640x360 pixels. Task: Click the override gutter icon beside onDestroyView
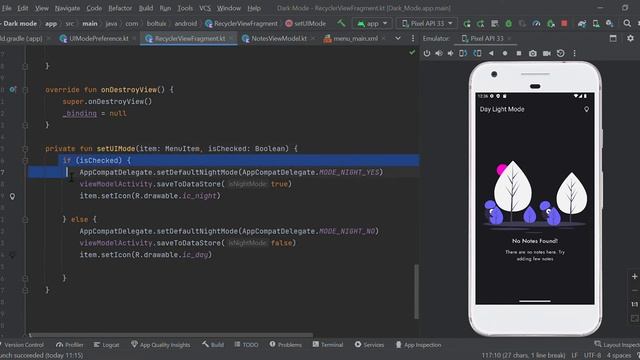[13, 89]
